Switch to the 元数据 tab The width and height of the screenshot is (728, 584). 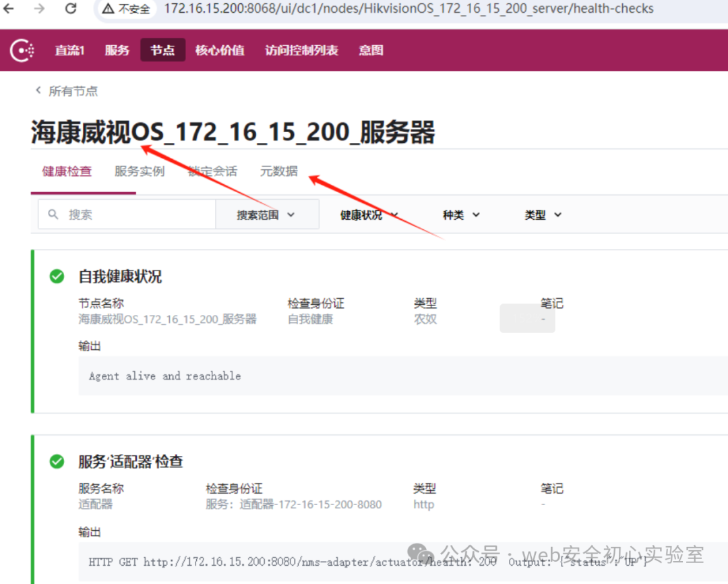(x=279, y=171)
